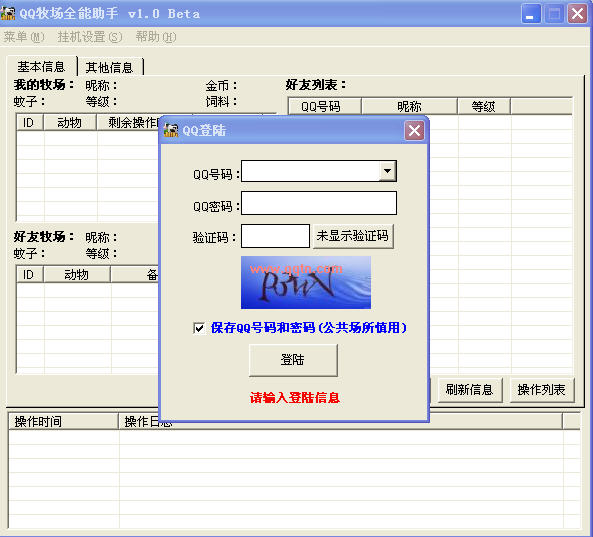Viewport: 593px width, 537px height.
Task: Click the 好友牧场 label
Action: pos(44,237)
